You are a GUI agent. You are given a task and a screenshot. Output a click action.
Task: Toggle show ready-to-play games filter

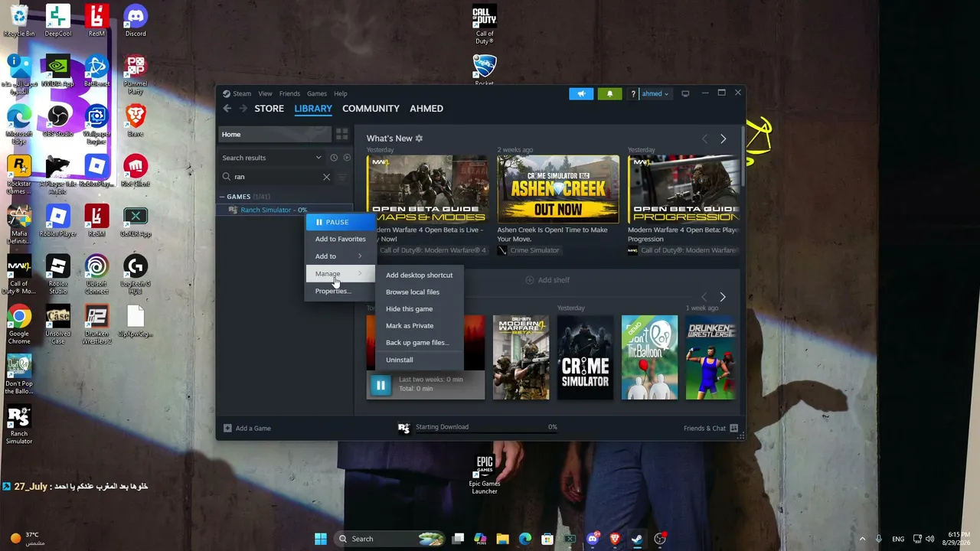coord(347,158)
